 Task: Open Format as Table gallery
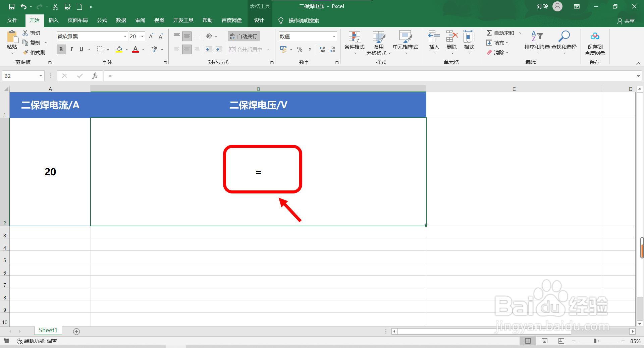pos(379,43)
